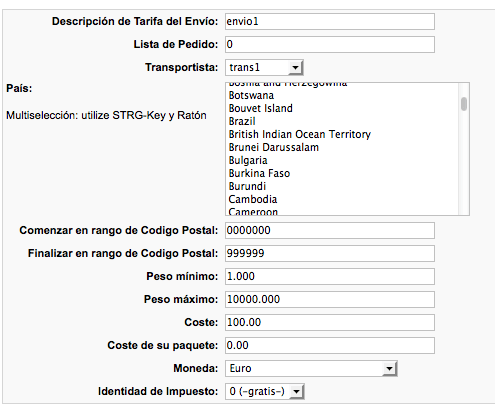The width and height of the screenshot is (495, 411).
Task: Select Bouvet Island in the country list
Action: (x=343, y=109)
